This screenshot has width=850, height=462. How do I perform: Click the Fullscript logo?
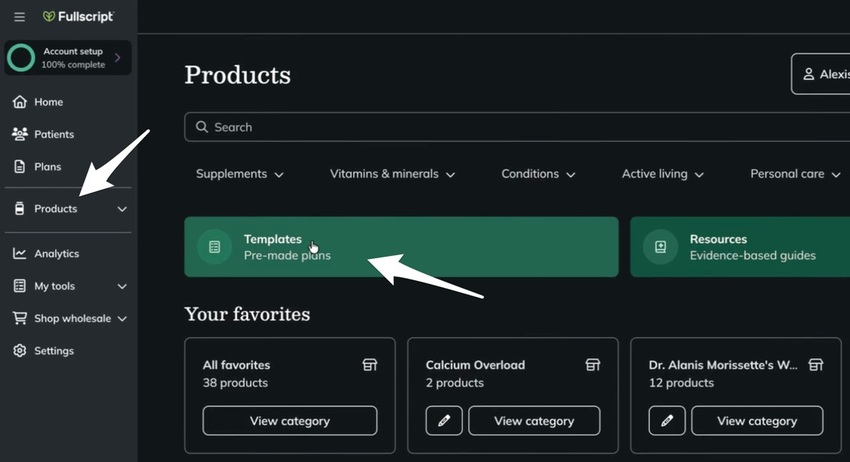point(78,17)
